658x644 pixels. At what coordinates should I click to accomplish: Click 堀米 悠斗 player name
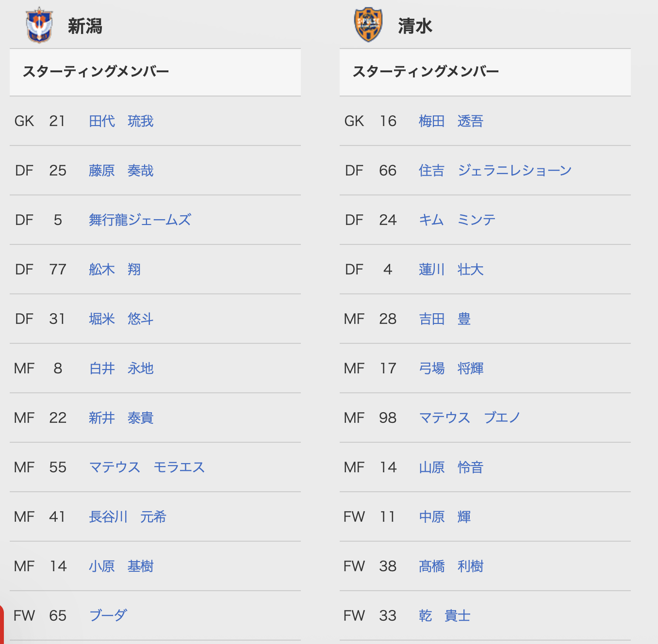tap(121, 319)
